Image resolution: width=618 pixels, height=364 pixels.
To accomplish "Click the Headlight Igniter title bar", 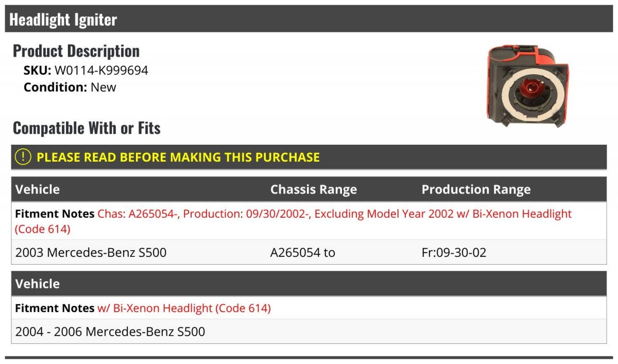I will pyautogui.click(x=309, y=19).
